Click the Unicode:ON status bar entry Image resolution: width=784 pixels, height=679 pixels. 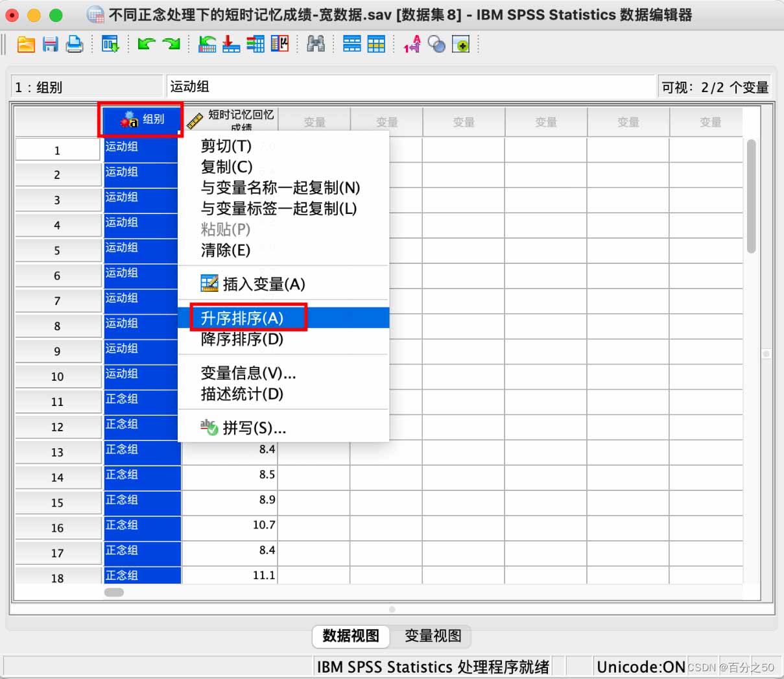(x=641, y=667)
